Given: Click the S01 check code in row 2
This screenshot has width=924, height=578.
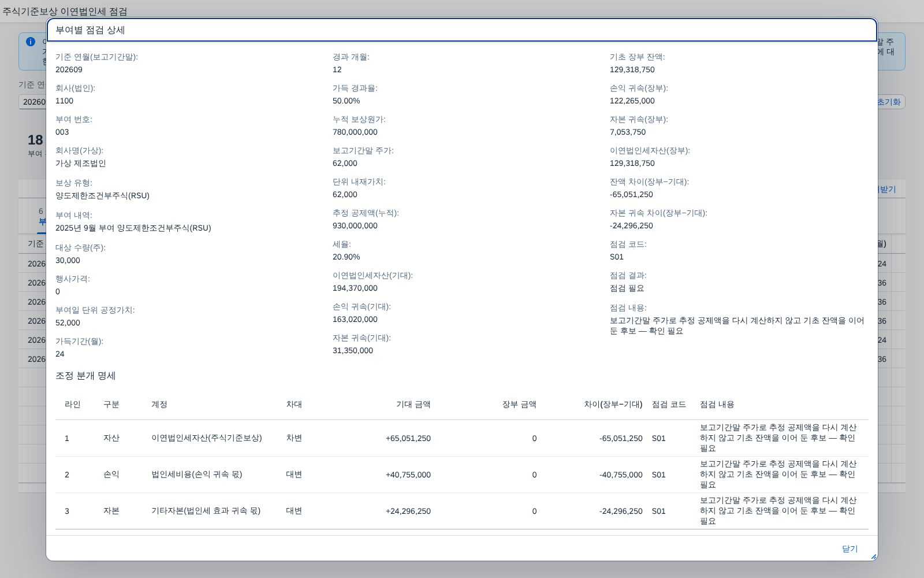Looking at the screenshot, I should 659,475.
